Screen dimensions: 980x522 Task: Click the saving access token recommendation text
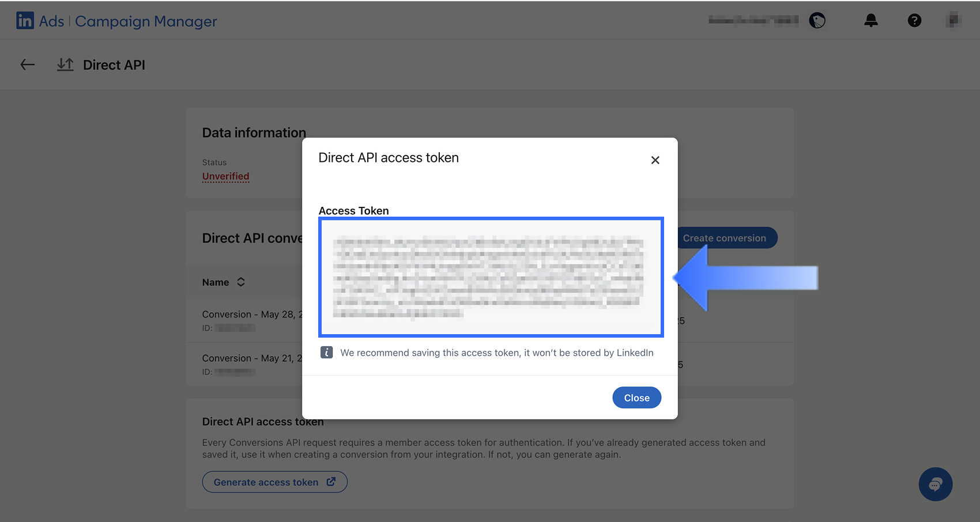click(x=497, y=353)
